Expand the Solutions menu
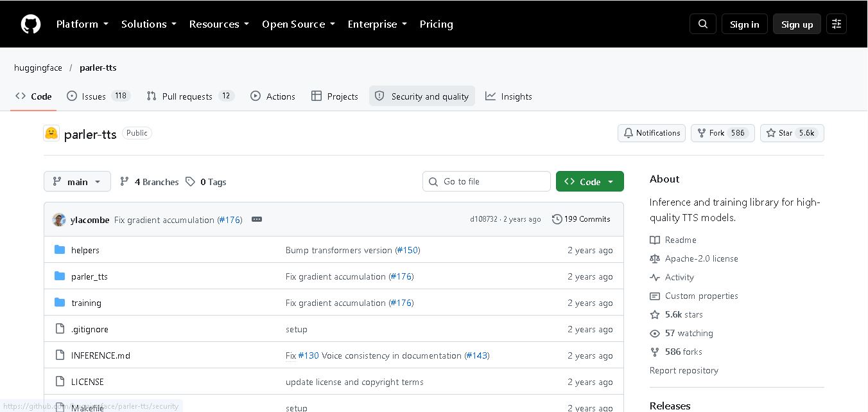Screen dimensions: 868x412 click(x=148, y=24)
